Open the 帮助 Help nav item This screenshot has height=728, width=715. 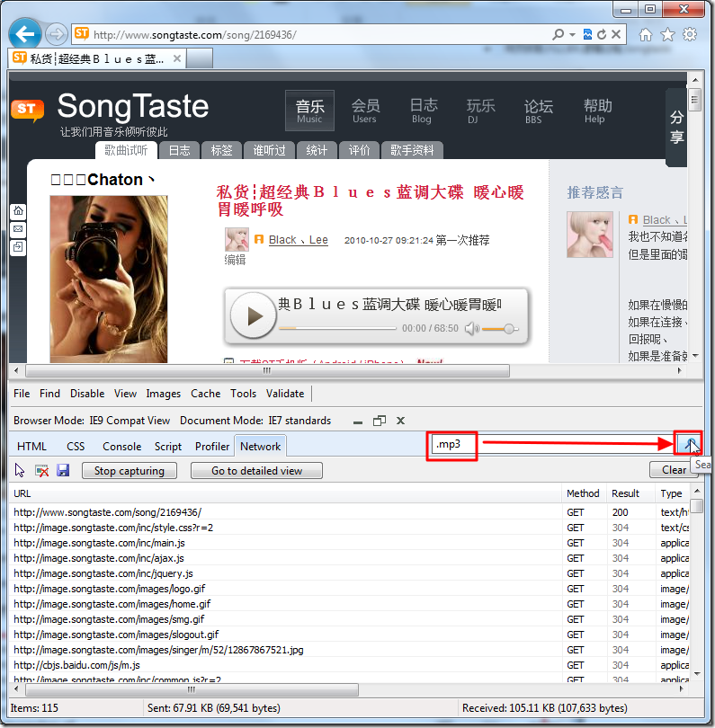597,111
